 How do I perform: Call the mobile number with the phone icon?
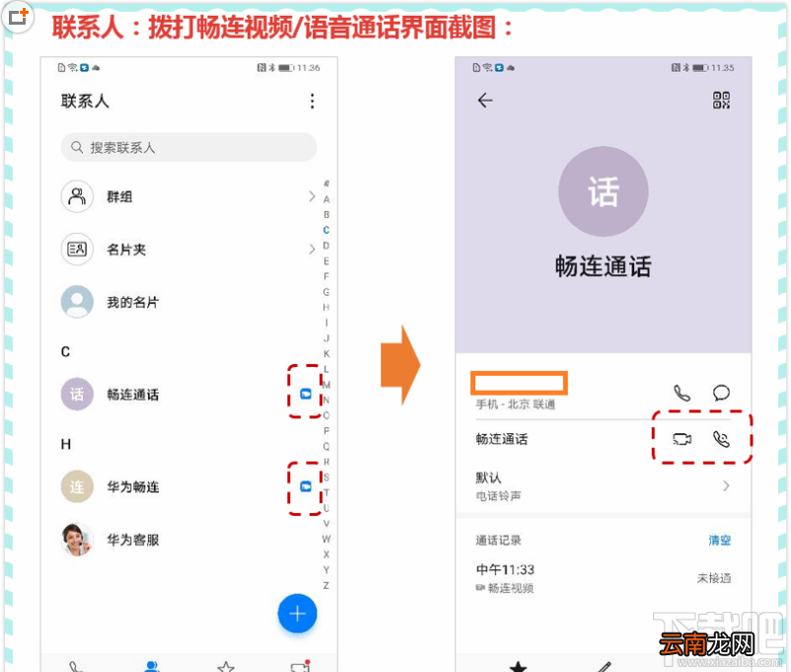click(x=683, y=393)
